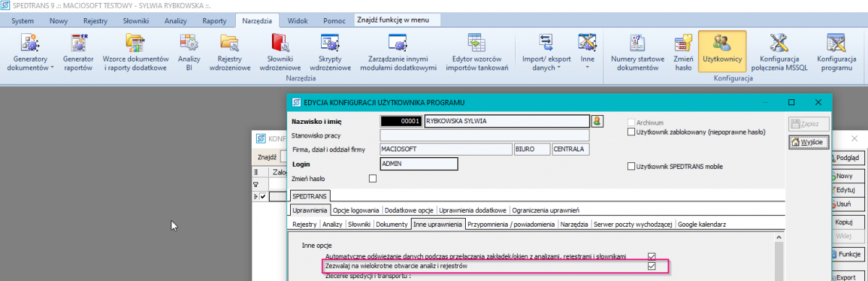Open Generatory dokumentów in the ribbon

(x=30, y=53)
